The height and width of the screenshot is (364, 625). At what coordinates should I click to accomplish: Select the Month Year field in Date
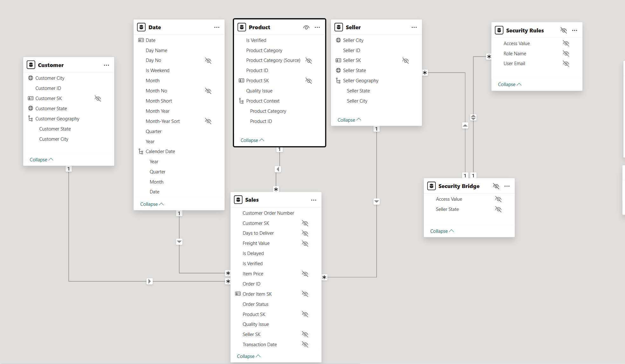(x=157, y=111)
